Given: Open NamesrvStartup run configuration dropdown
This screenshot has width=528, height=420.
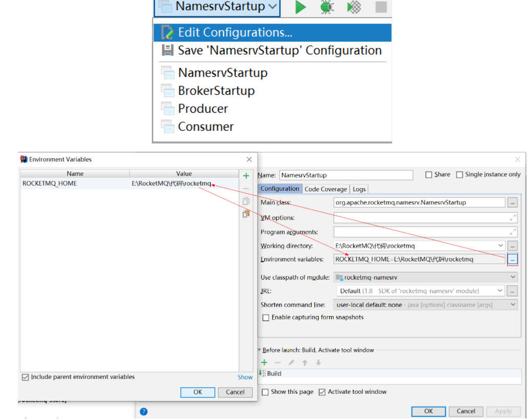Looking at the screenshot, I should point(217,7).
